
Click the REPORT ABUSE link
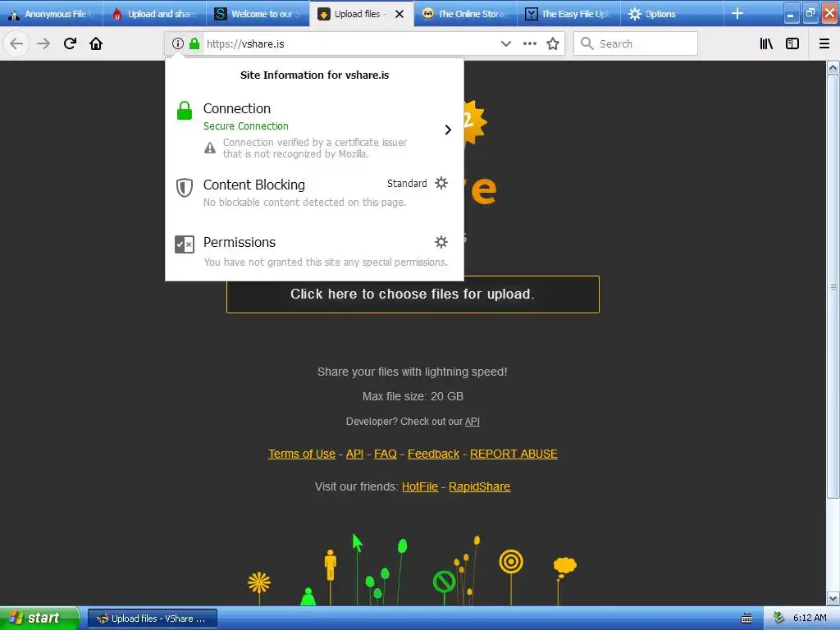point(514,454)
